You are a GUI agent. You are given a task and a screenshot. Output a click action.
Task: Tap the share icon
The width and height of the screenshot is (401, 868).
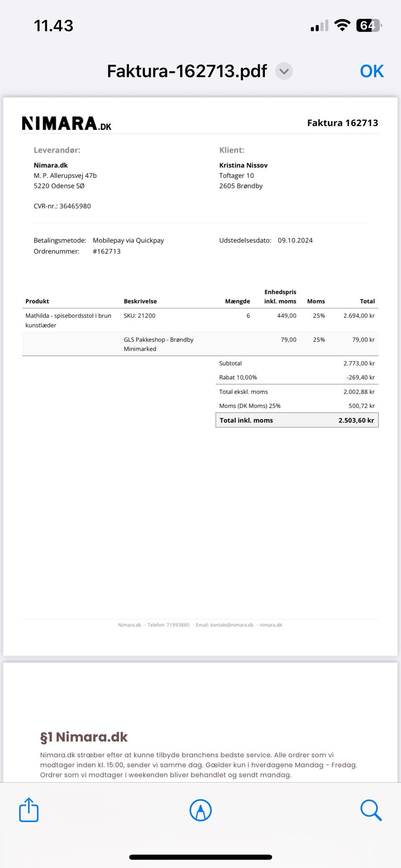pyautogui.click(x=29, y=810)
